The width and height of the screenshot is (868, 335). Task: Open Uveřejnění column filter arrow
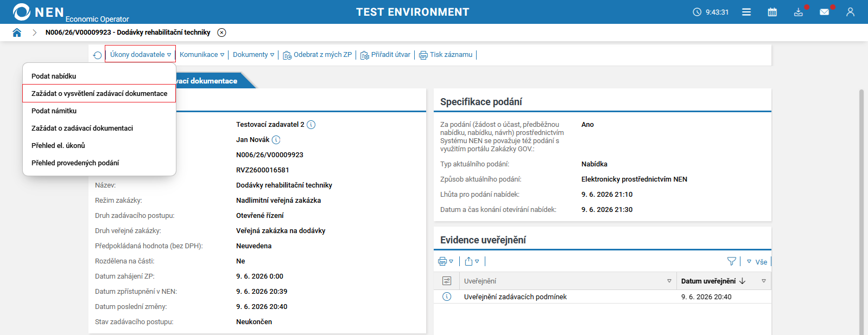[669, 281]
